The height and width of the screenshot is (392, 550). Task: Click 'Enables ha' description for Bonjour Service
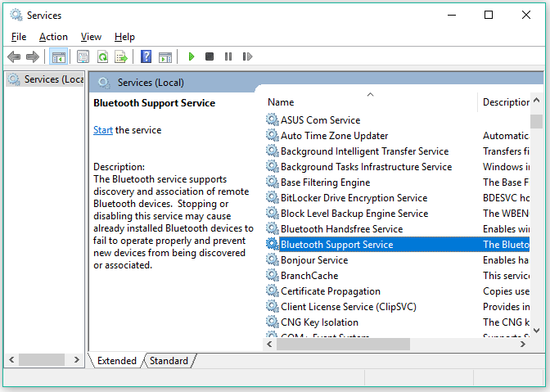[506, 260]
